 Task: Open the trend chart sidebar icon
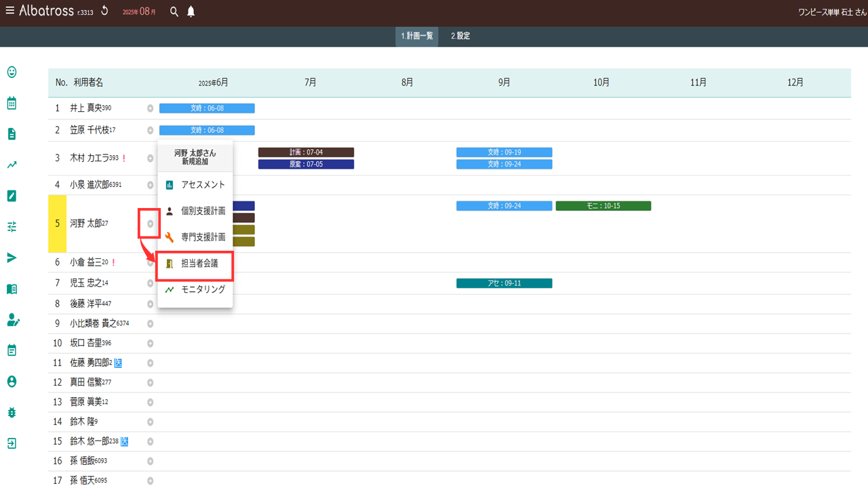pos(12,165)
